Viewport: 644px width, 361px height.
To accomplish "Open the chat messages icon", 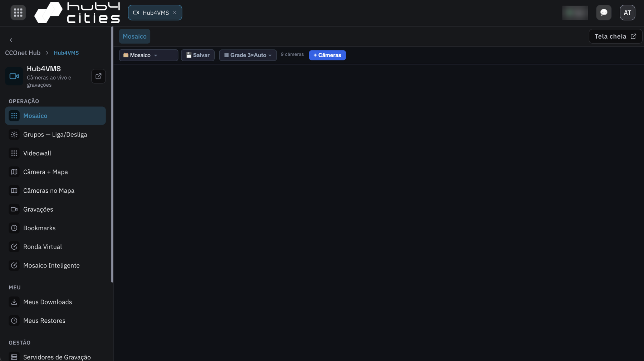I will (604, 13).
